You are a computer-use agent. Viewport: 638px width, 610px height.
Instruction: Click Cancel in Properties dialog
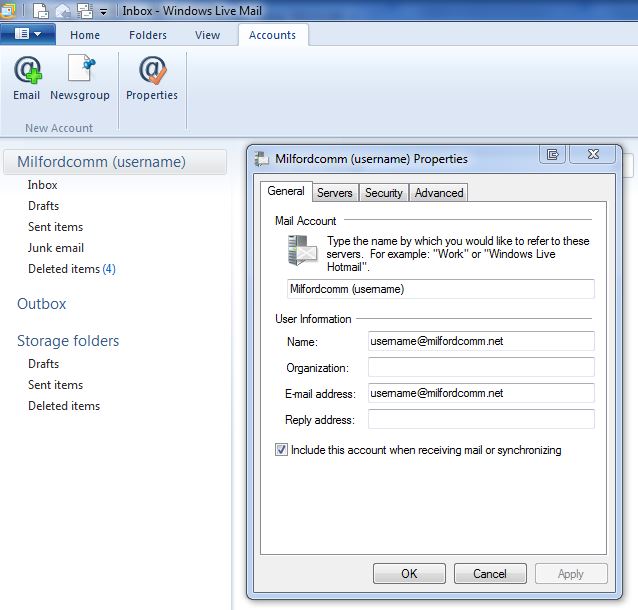pyautogui.click(x=490, y=573)
